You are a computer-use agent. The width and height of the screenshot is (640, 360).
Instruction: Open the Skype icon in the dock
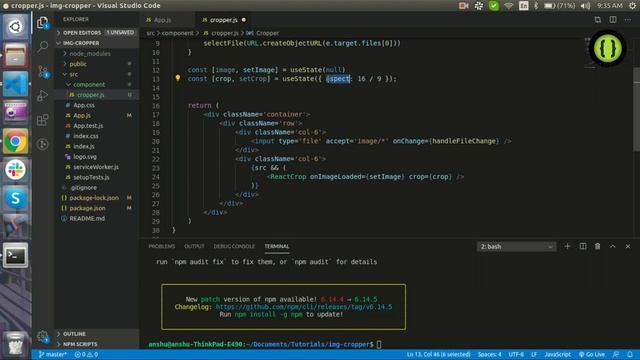[x=16, y=198]
